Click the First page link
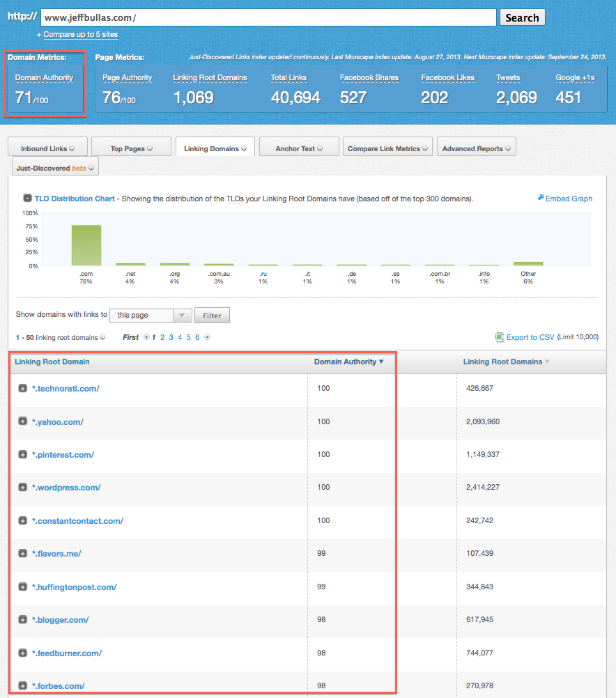This screenshot has height=698, width=616. (x=130, y=337)
